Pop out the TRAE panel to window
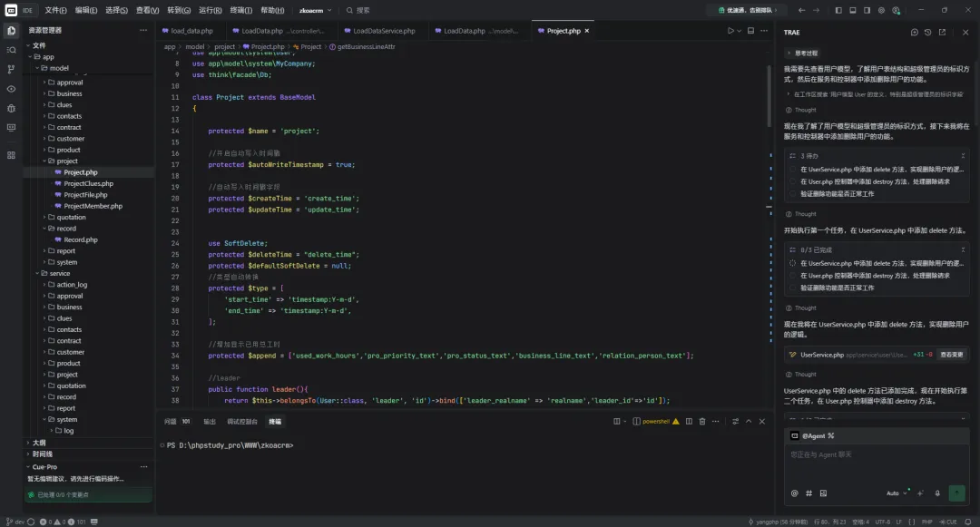This screenshot has height=527, width=980. (x=943, y=33)
